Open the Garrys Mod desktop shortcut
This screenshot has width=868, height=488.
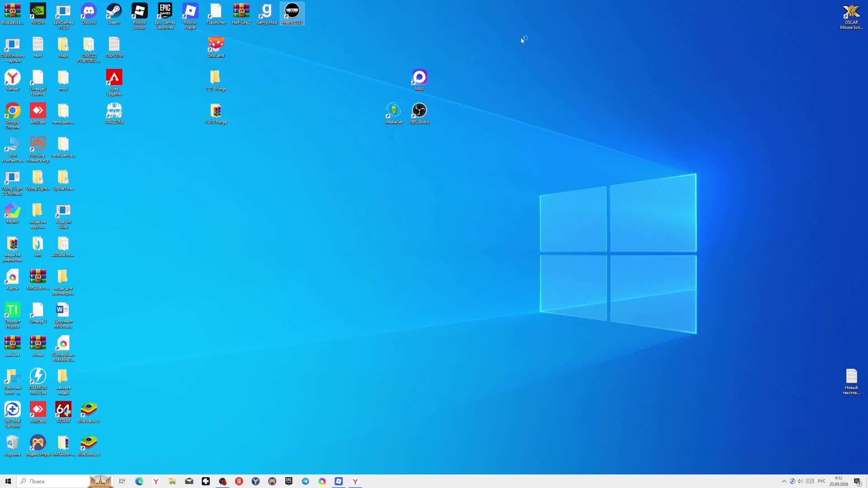pos(266,14)
